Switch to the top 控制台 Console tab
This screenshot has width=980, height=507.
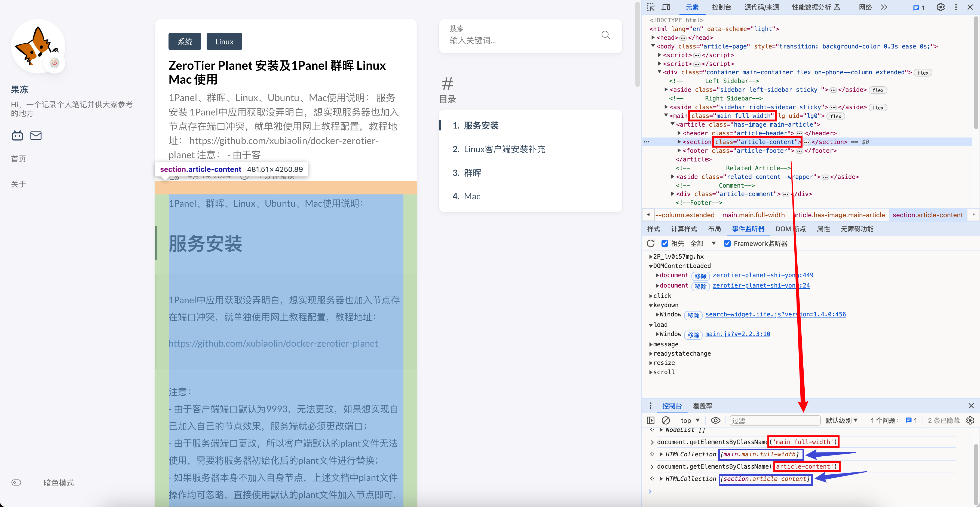[x=721, y=7]
